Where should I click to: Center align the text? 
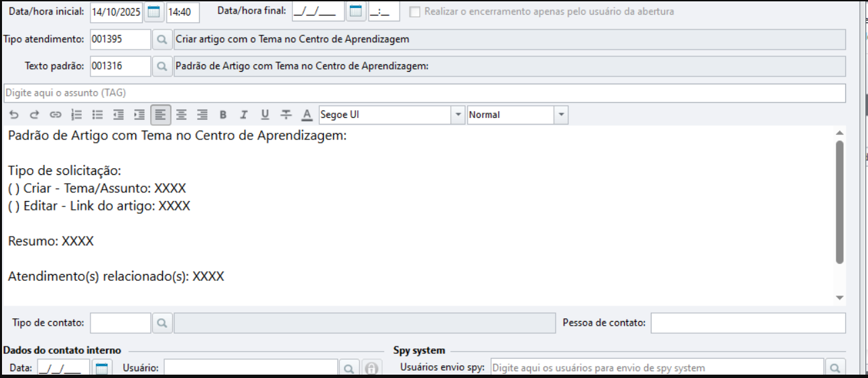(181, 115)
